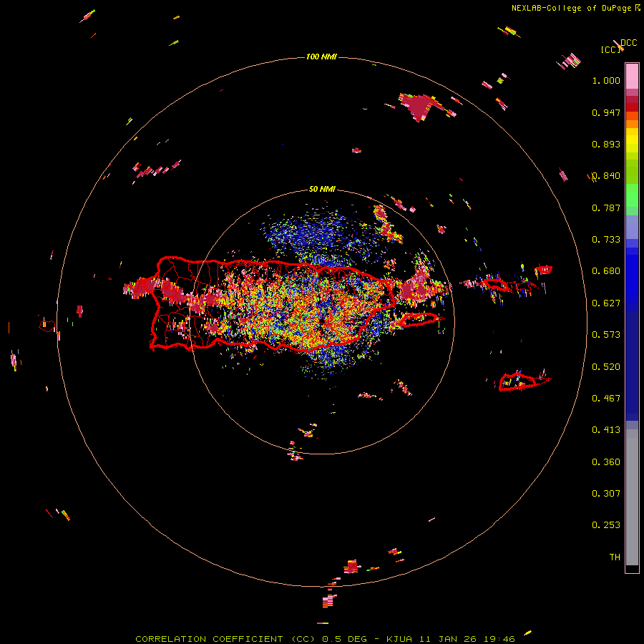Click the 0.253 color scale value
Image resolution: width=644 pixels, height=644 pixels.
click(606, 525)
